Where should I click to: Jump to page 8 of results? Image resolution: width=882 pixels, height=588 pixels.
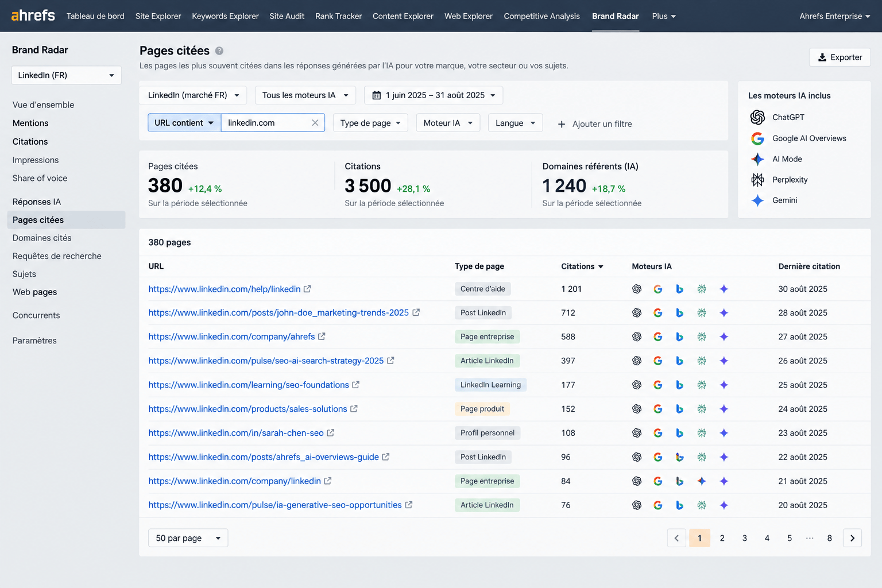pos(829,538)
